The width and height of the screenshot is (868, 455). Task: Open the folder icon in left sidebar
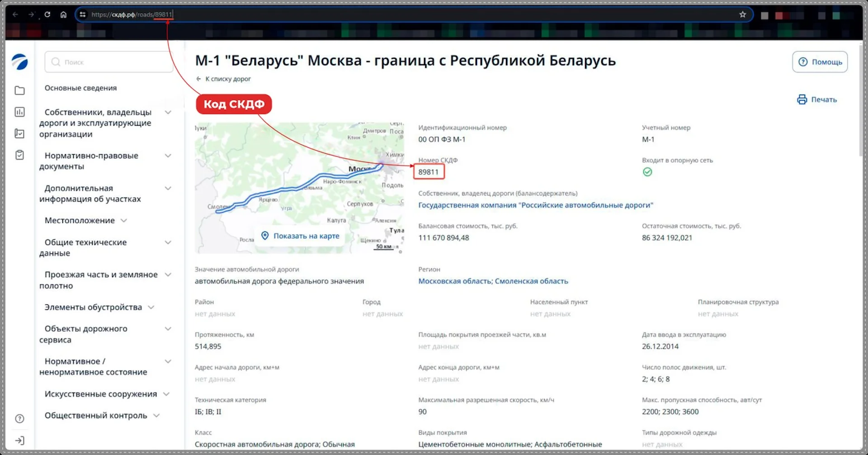(19, 90)
